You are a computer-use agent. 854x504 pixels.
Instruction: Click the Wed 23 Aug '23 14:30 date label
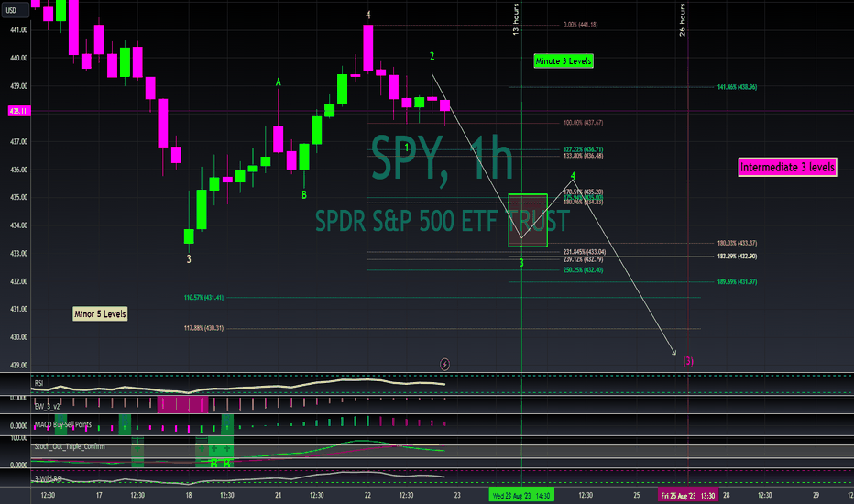[x=521, y=495]
